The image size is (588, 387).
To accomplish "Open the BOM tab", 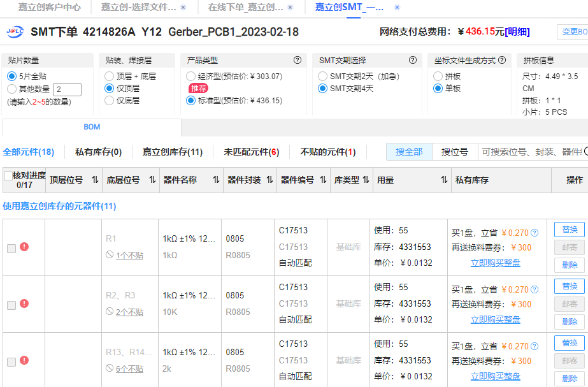I will click(x=92, y=127).
